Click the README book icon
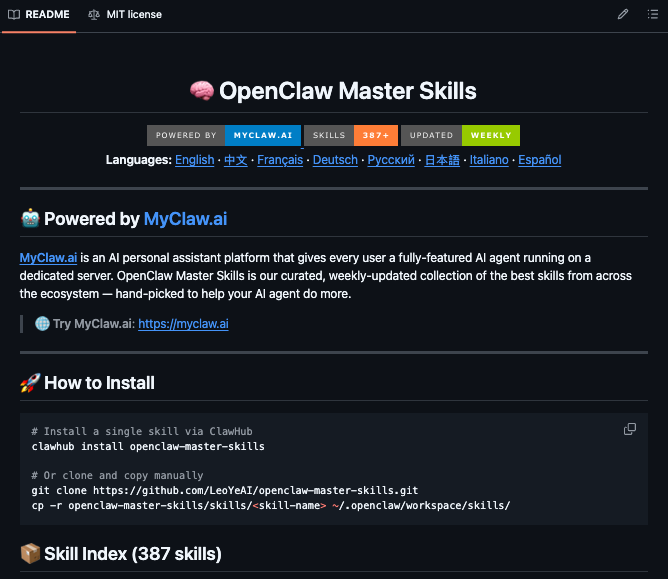Image resolution: width=668 pixels, height=579 pixels. tap(14, 14)
